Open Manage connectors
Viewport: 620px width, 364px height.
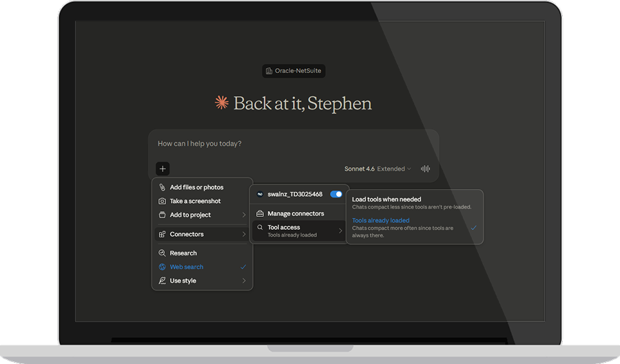click(x=300, y=213)
